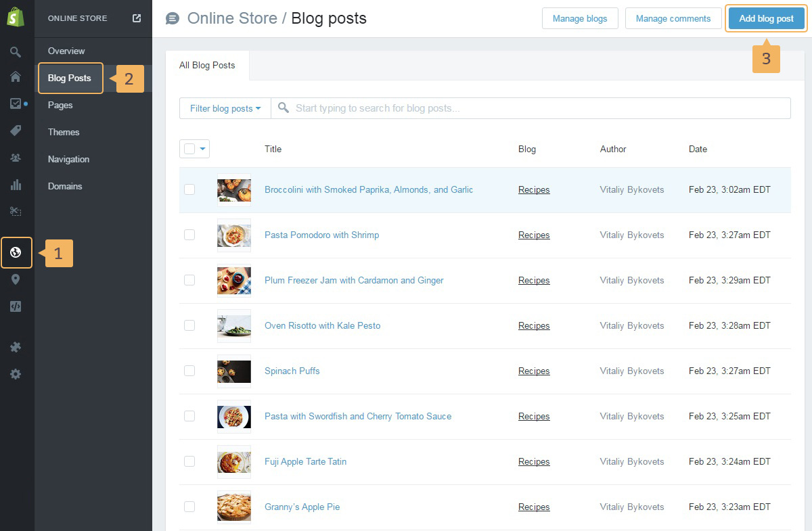The width and height of the screenshot is (812, 531).
Task: View the online store via external link icon
Action: (x=137, y=18)
